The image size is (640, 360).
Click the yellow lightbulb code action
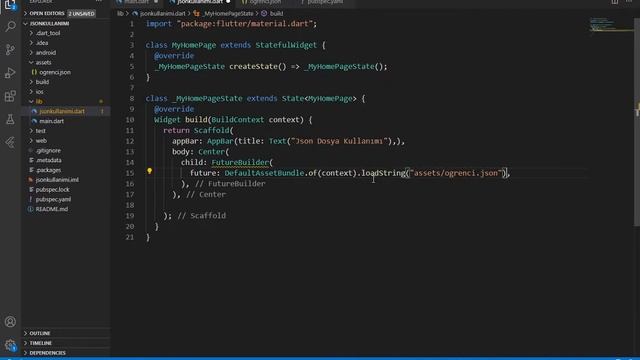point(149,171)
